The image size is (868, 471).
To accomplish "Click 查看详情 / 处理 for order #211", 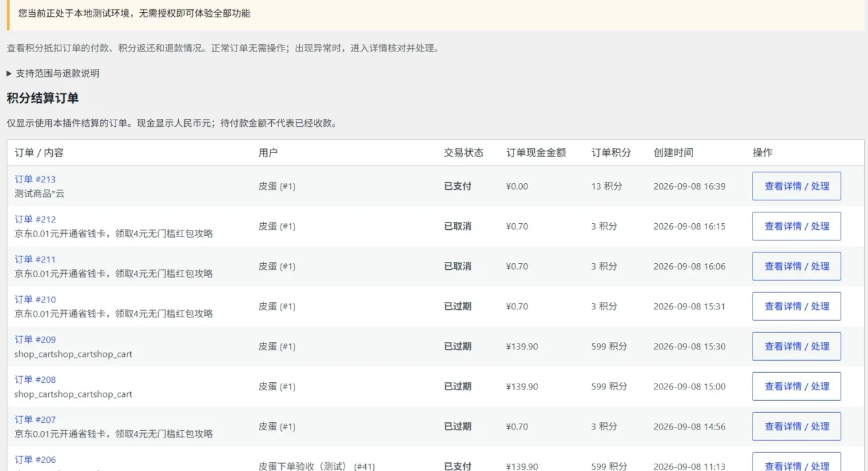I will (x=797, y=267).
